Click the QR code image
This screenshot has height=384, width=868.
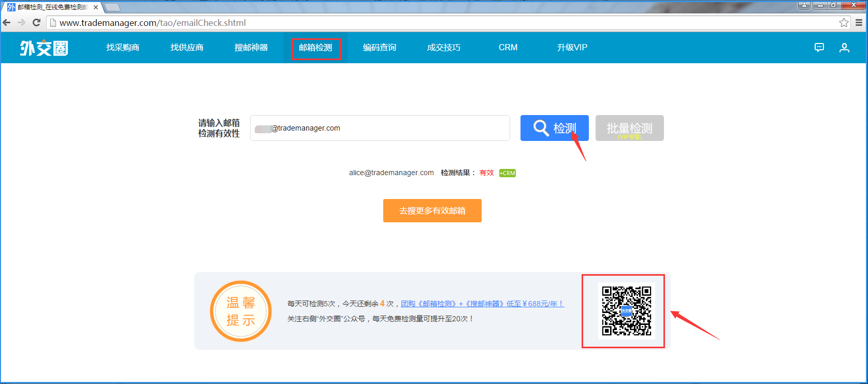(626, 311)
